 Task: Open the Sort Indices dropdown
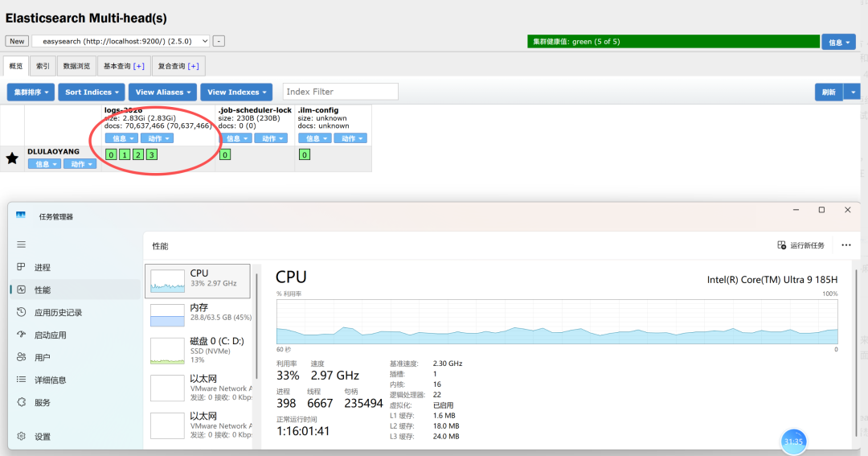pyautogui.click(x=92, y=92)
